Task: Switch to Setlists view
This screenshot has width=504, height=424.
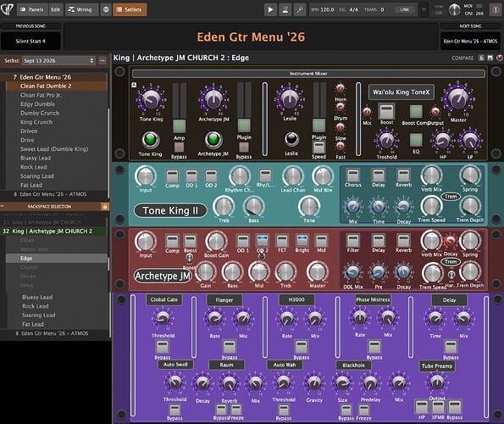Action: coord(130,9)
